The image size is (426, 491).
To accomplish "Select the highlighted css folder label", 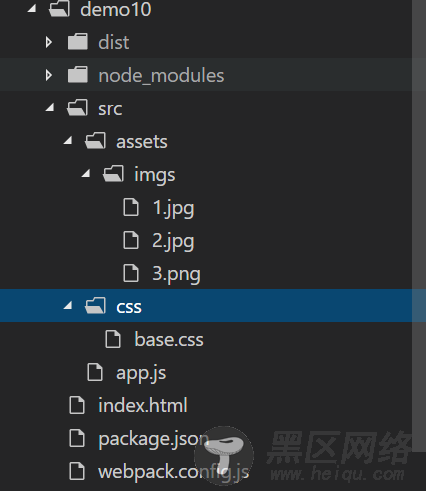I will (x=129, y=307).
